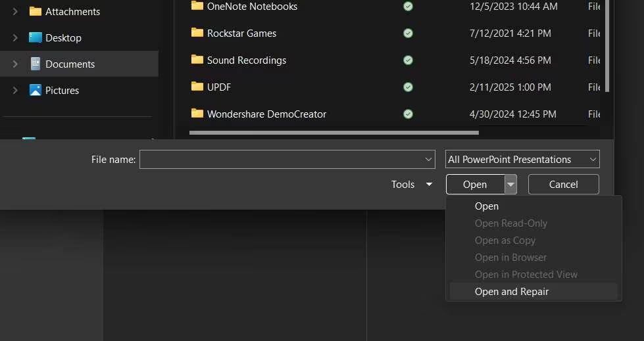This screenshot has height=341, width=644.
Task: Open the Tools dropdown menu
Action: [412, 185]
